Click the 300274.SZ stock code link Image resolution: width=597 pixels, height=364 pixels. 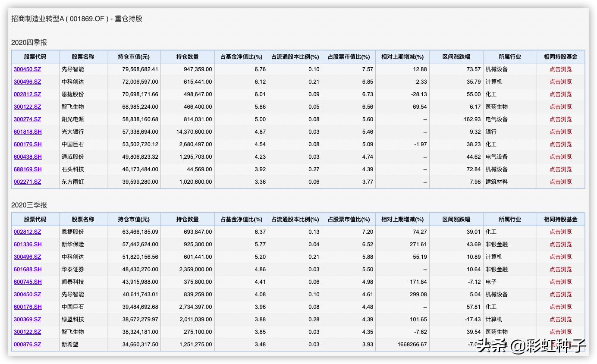click(x=27, y=119)
